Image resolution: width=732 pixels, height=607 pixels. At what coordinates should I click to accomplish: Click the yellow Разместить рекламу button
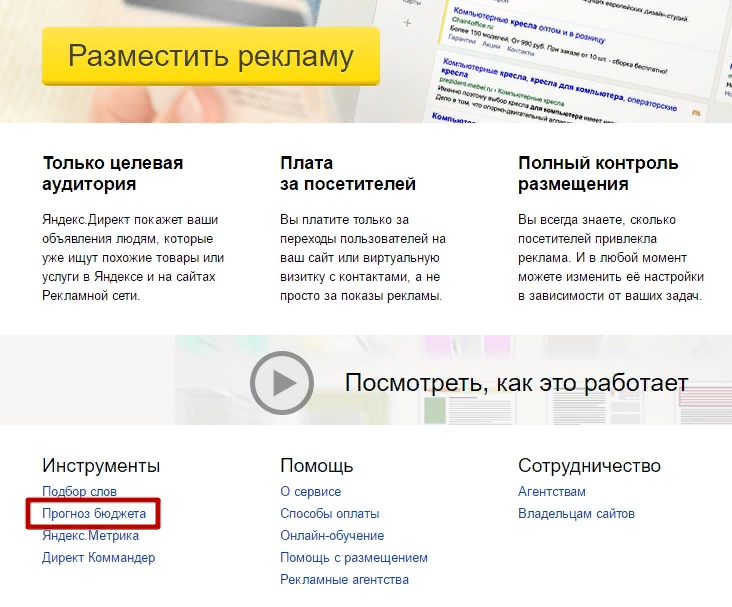coord(211,56)
